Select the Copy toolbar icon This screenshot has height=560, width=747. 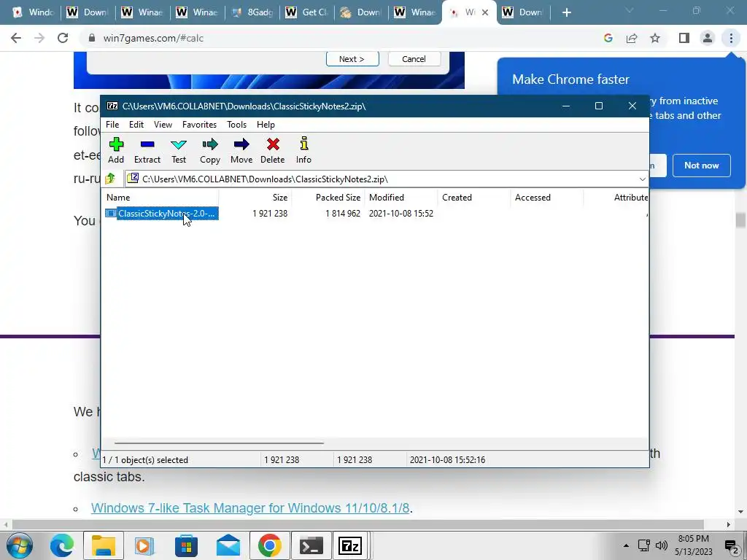pyautogui.click(x=210, y=150)
